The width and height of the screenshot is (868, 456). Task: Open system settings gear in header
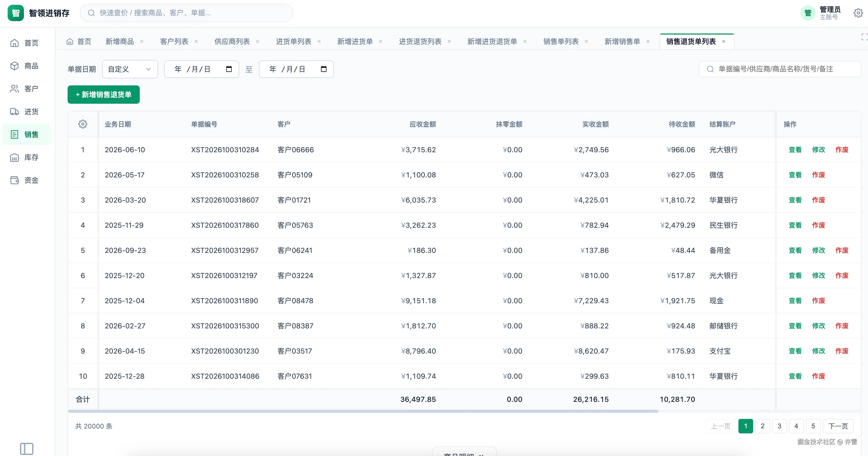858,13
